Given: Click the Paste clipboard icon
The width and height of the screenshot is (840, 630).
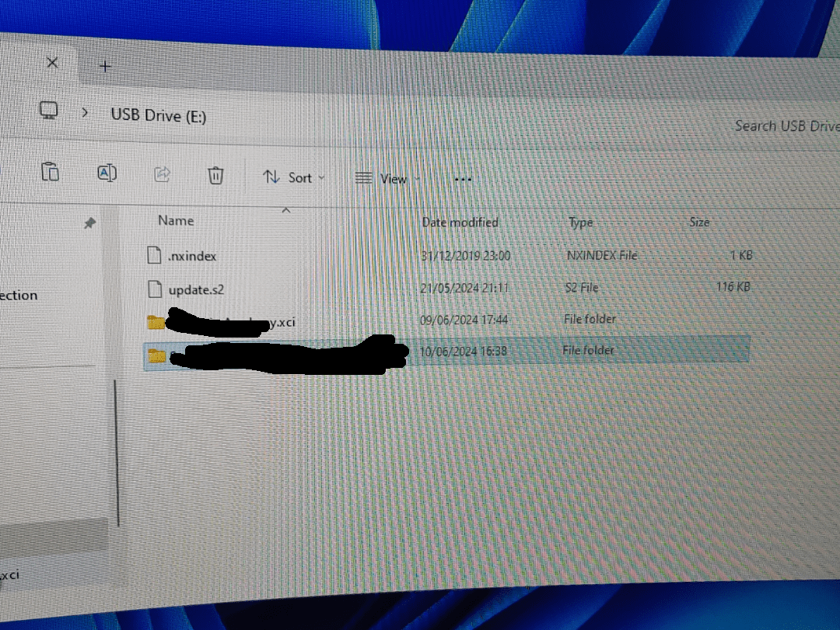Looking at the screenshot, I should click(x=50, y=171).
